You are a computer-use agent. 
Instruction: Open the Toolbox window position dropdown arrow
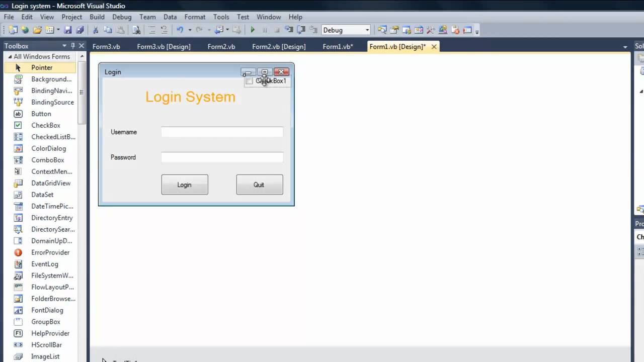click(x=64, y=46)
